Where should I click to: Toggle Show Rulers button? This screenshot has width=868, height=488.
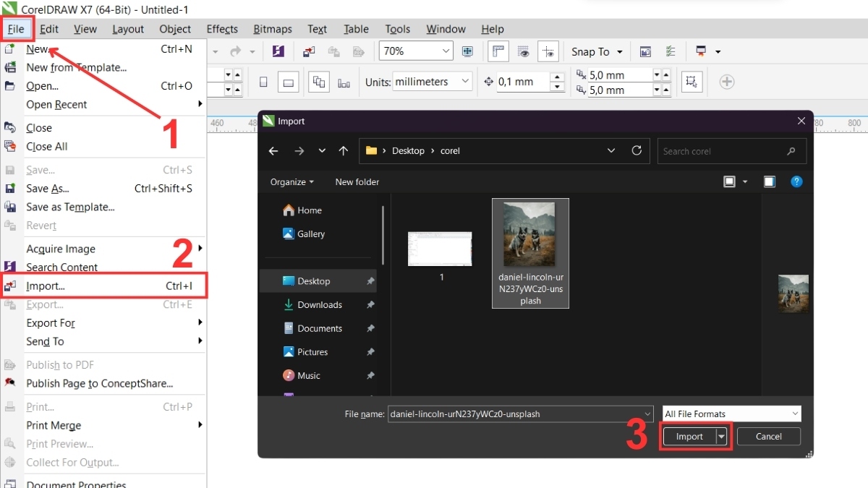[498, 51]
